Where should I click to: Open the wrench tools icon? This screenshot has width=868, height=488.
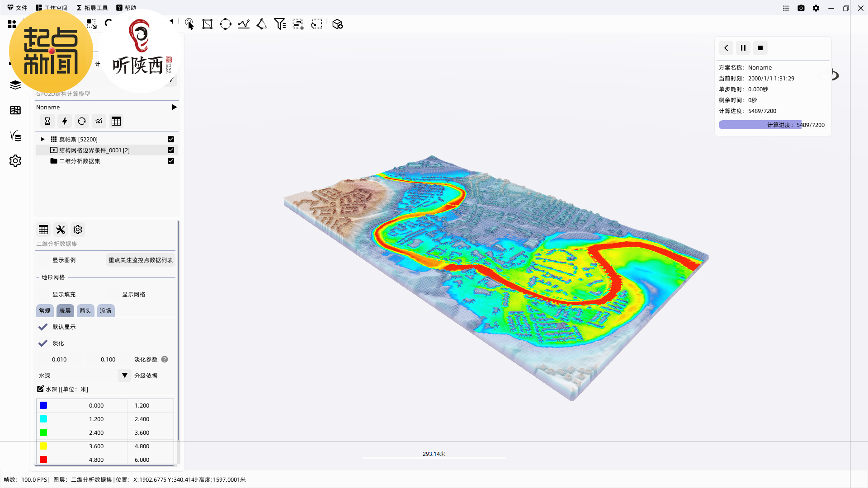61,230
